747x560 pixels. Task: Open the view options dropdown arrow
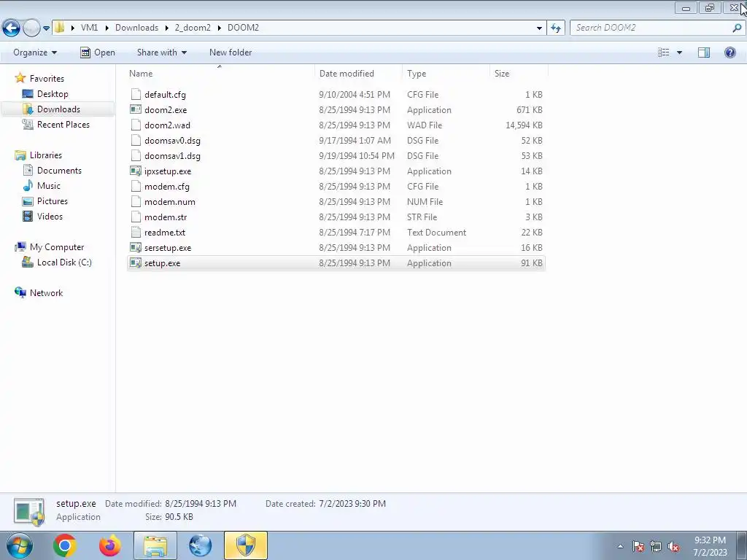point(679,52)
